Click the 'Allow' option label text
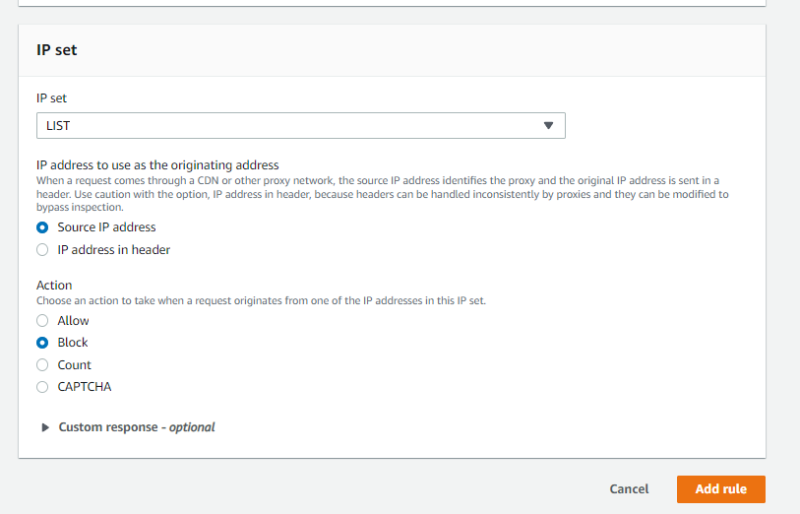The image size is (800, 514). point(73,320)
